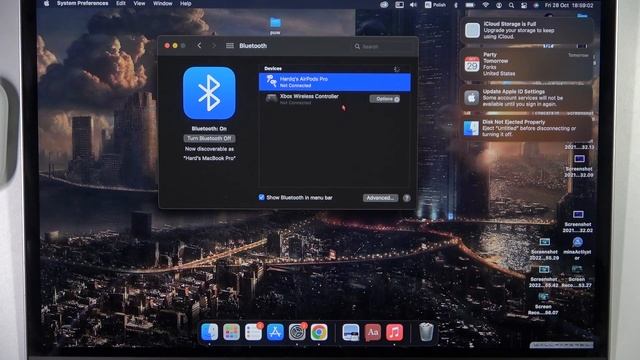The height and width of the screenshot is (360, 640).
Task: Click the menu bar date and time
Action: (x=569, y=5)
